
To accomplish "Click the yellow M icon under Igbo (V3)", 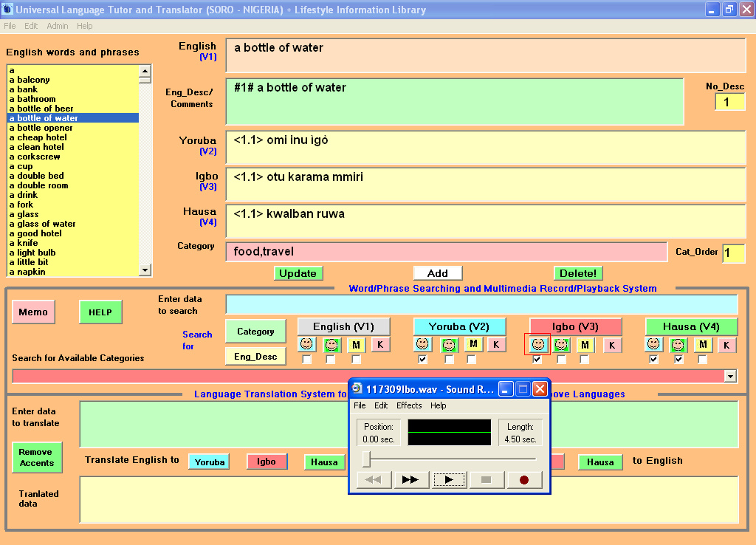I will tap(585, 345).
